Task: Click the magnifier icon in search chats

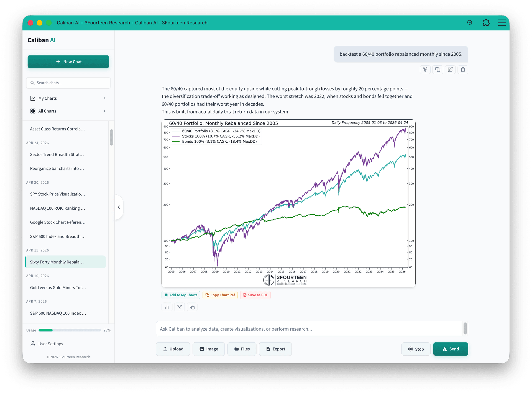Action: (32, 83)
